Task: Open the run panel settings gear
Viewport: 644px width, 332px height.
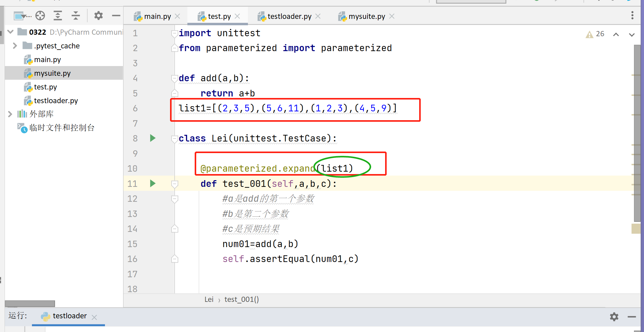Action: point(614,317)
